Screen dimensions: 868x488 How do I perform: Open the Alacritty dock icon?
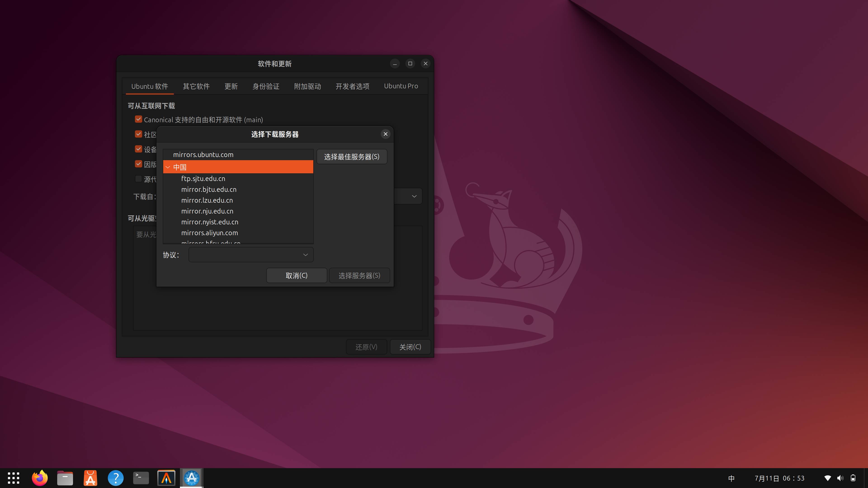pyautogui.click(x=166, y=478)
